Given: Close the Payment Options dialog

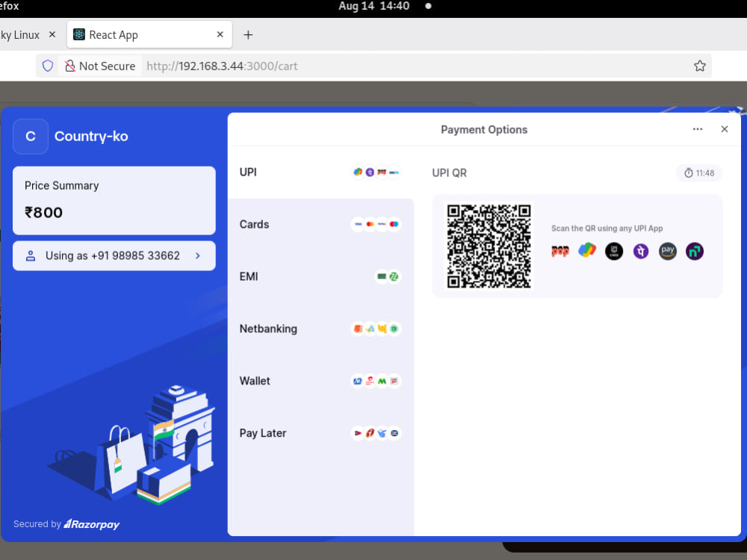Looking at the screenshot, I should pos(724,129).
